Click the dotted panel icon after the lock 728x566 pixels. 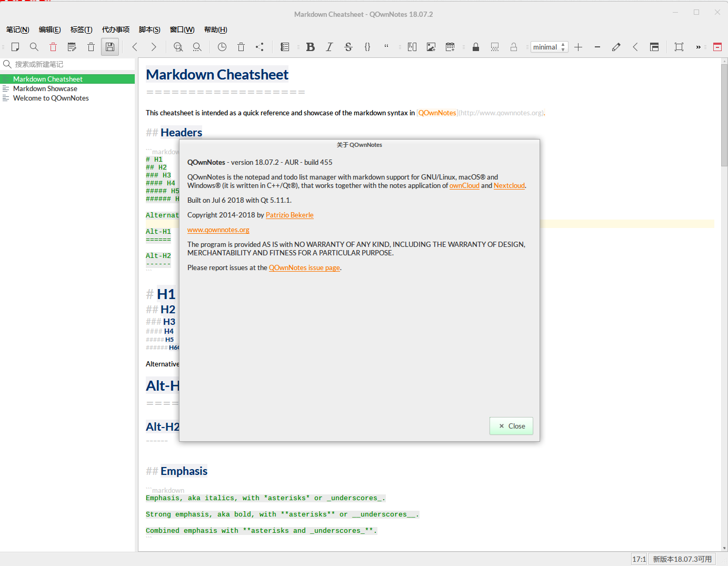click(x=495, y=47)
